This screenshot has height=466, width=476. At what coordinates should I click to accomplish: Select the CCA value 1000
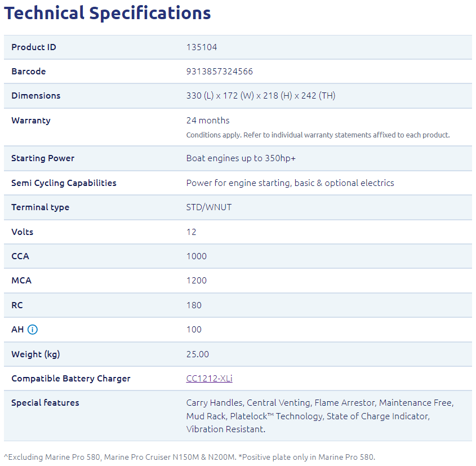[x=197, y=256]
